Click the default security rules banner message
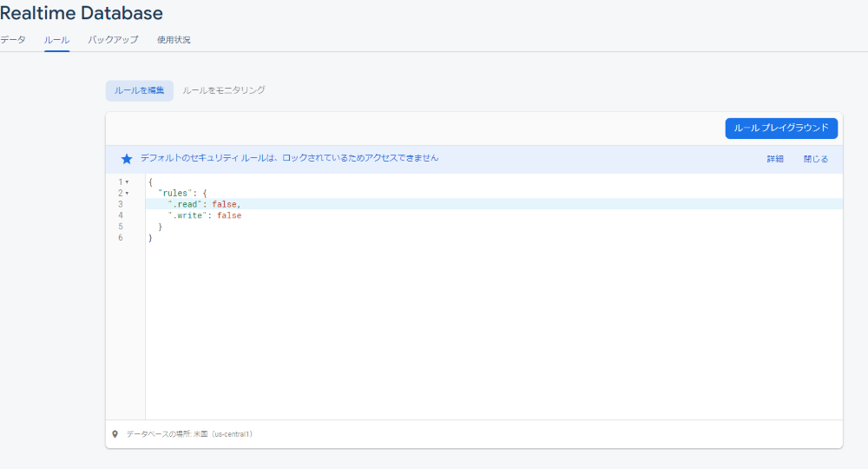Image resolution: width=868 pixels, height=469 pixels. point(289,158)
